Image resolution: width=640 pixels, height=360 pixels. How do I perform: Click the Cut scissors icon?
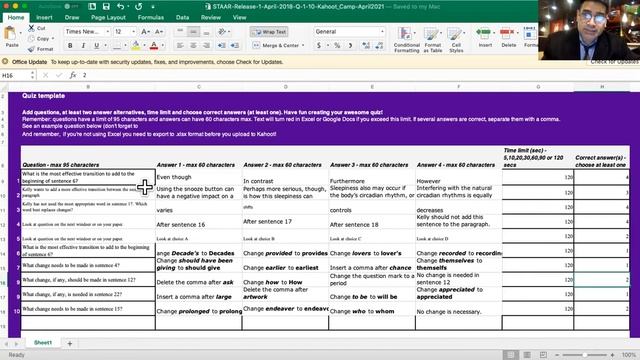[31, 28]
